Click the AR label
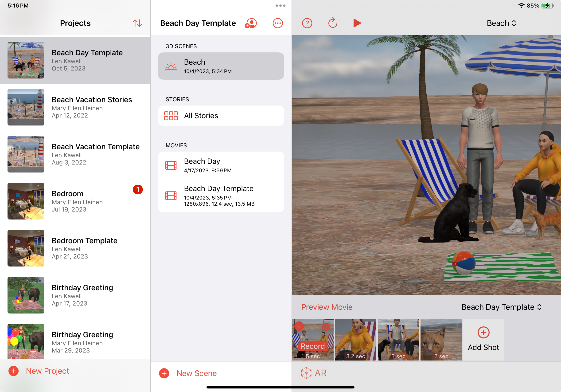Viewport: 561px width, 392px height. tap(321, 373)
